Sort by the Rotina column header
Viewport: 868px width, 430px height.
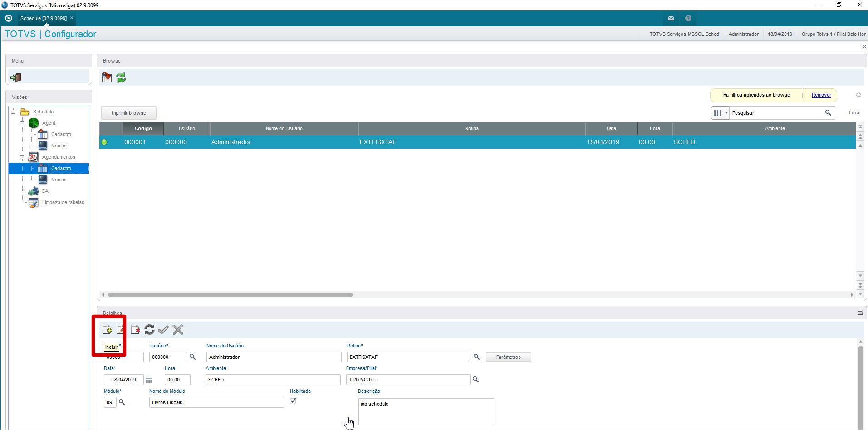472,128
